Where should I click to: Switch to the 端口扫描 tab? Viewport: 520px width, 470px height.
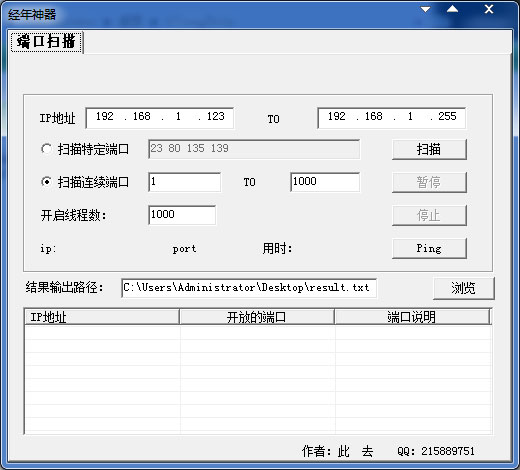[x=47, y=42]
